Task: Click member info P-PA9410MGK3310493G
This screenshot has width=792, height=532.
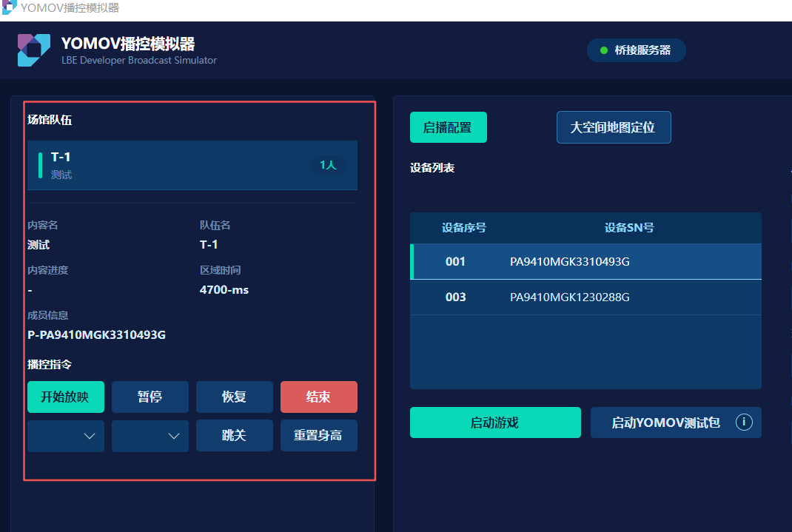Action: click(96, 334)
